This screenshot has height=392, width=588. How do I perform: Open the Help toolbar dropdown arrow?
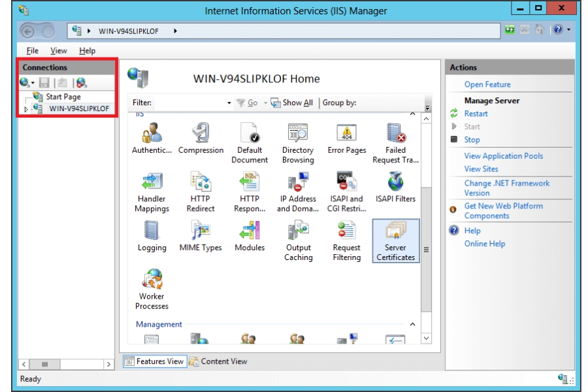pos(569,29)
